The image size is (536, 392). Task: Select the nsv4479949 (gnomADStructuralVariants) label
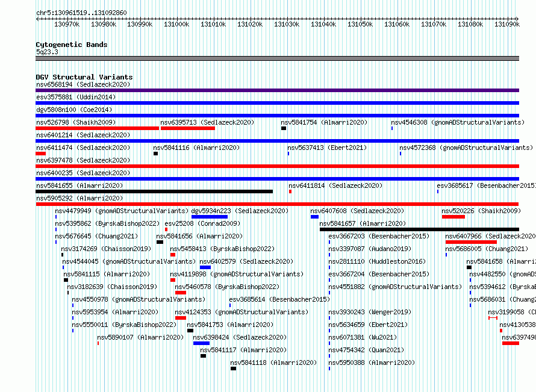pos(122,211)
